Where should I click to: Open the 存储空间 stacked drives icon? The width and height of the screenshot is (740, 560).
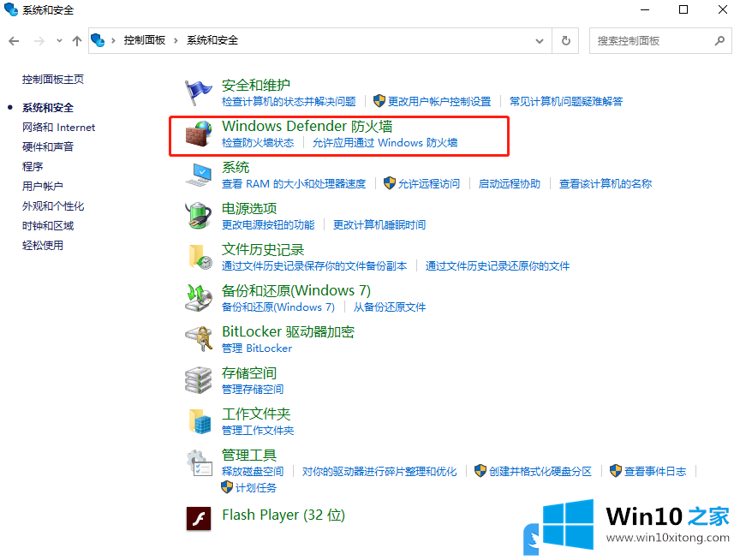pos(198,380)
